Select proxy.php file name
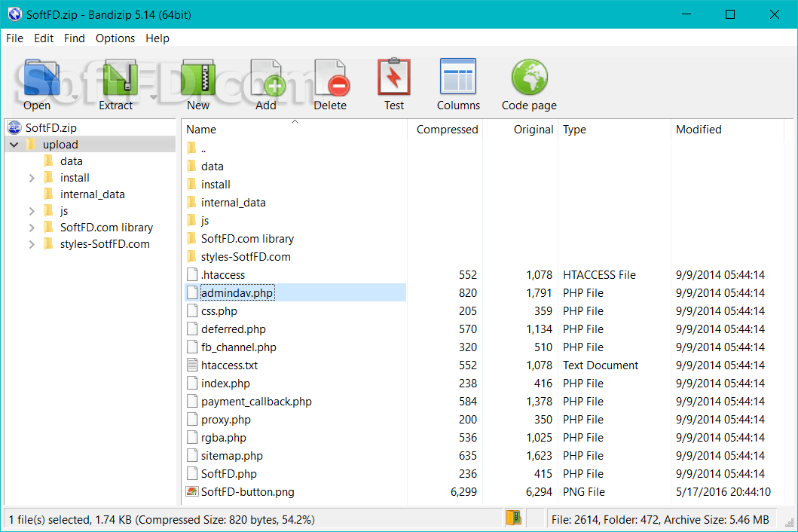798x532 pixels. 226,420
